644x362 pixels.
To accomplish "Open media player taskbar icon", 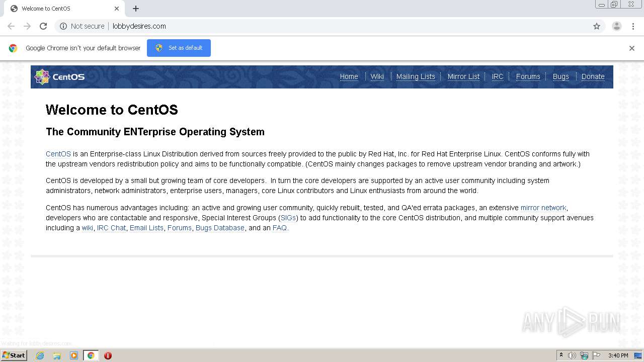I will [x=74, y=355].
